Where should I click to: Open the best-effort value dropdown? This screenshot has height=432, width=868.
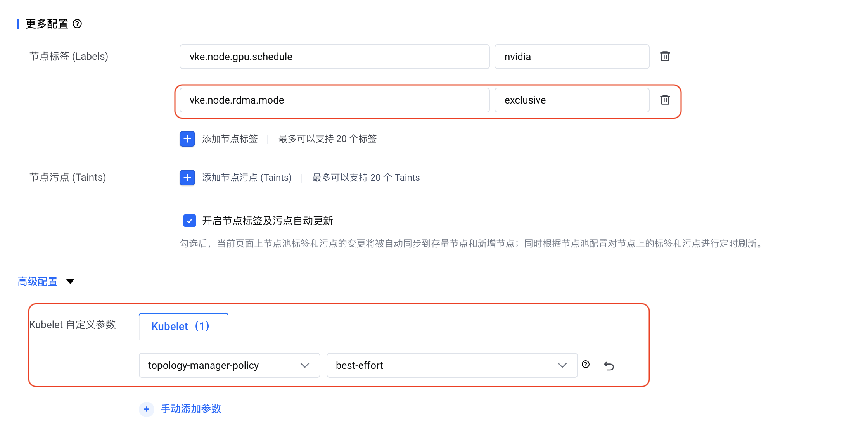452,365
